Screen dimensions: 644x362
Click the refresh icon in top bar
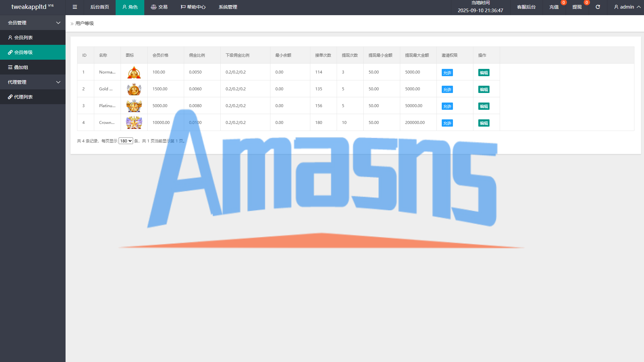coord(598,7)
